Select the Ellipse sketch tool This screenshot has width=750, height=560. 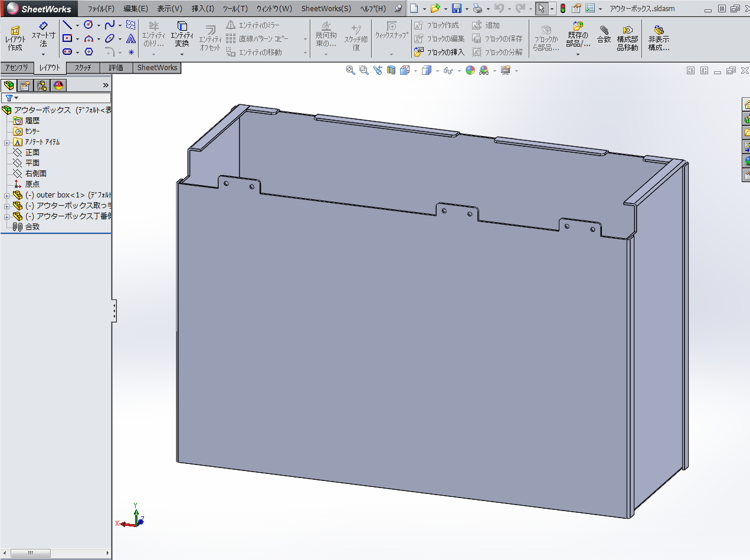click(x=110, y=38)
